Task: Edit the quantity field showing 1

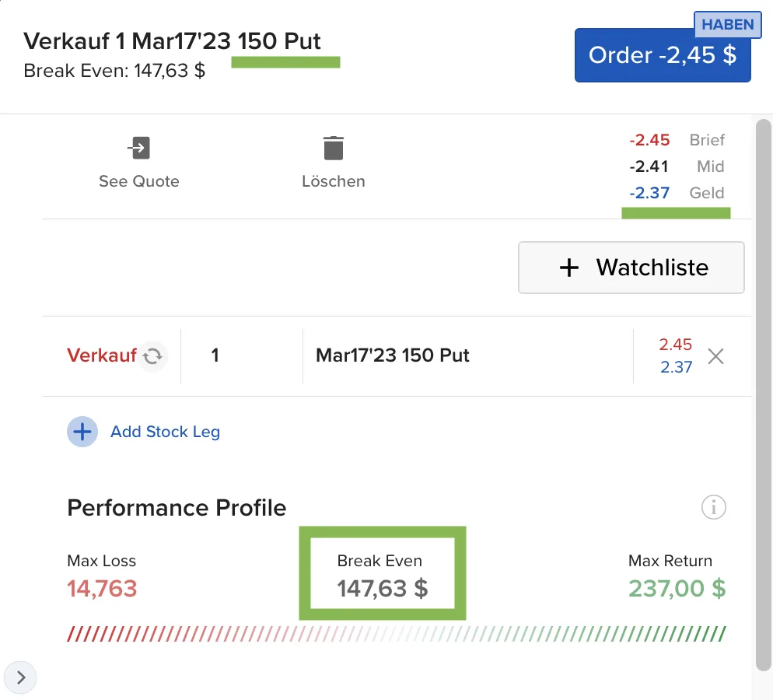Action: click(x=242, y=356)
